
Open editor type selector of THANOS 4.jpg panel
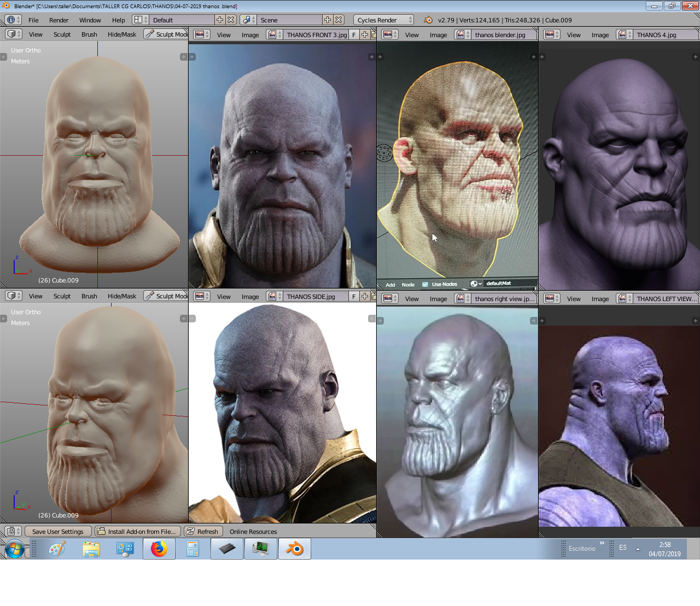[x=552, y=34]
